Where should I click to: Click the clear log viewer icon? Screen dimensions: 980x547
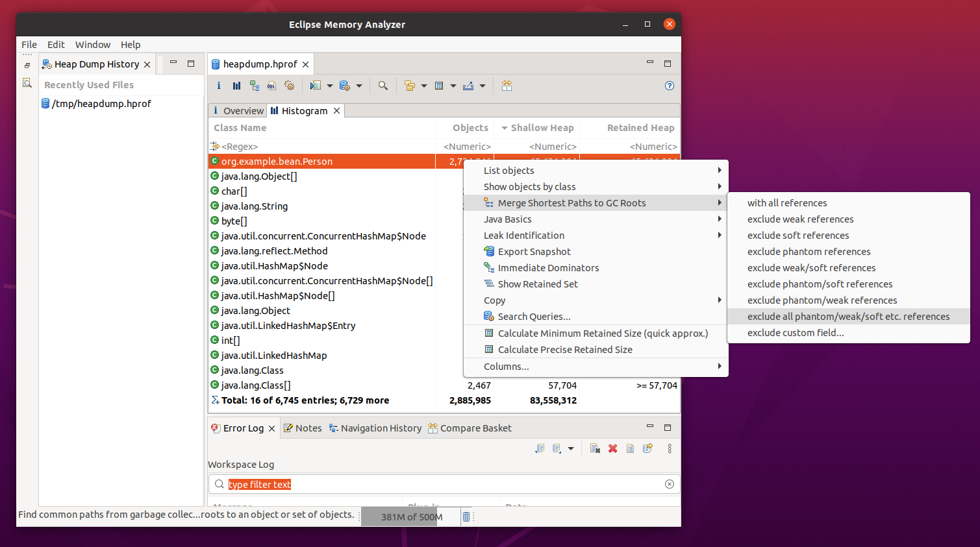coord(595,448)
